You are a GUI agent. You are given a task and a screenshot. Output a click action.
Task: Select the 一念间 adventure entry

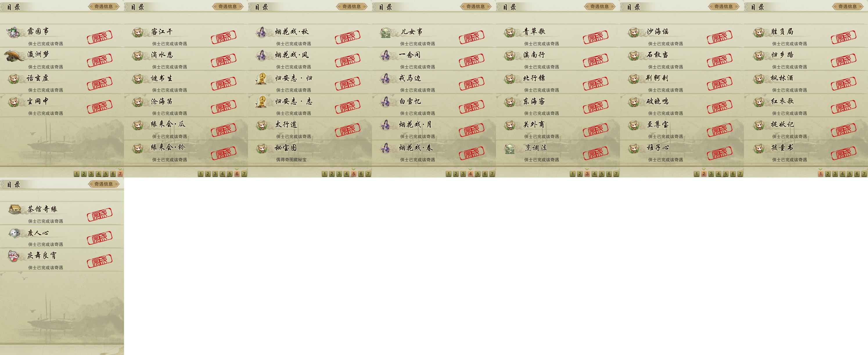click(x=434, y=59)
